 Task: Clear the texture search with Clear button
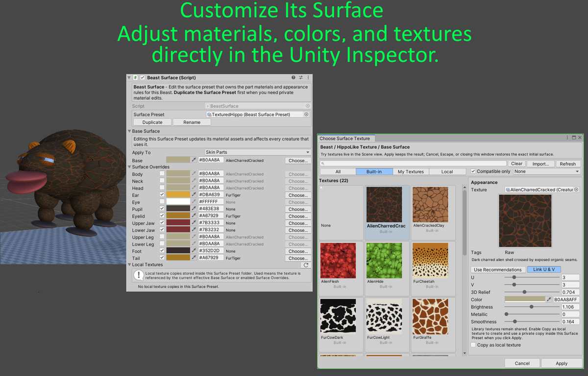coord(516,164)
